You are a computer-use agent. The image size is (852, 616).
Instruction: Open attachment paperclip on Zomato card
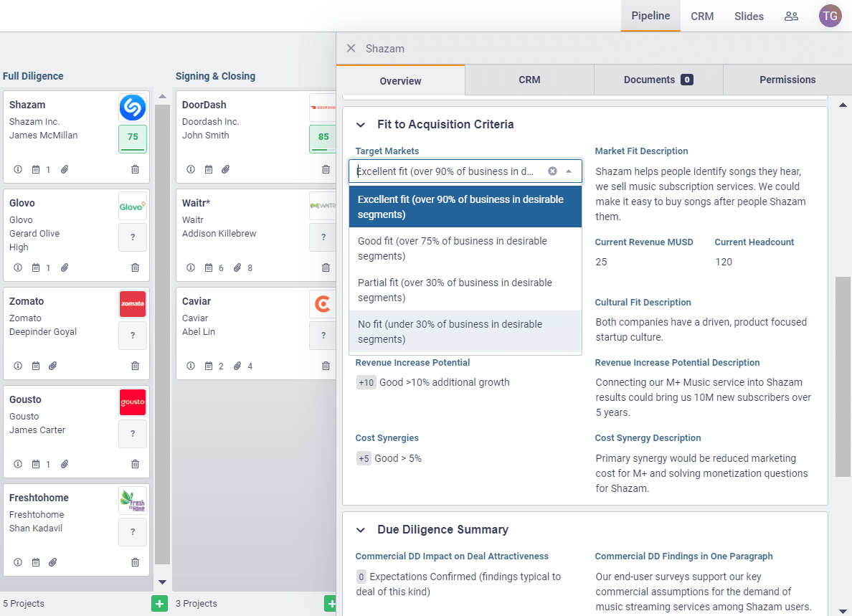52,366
